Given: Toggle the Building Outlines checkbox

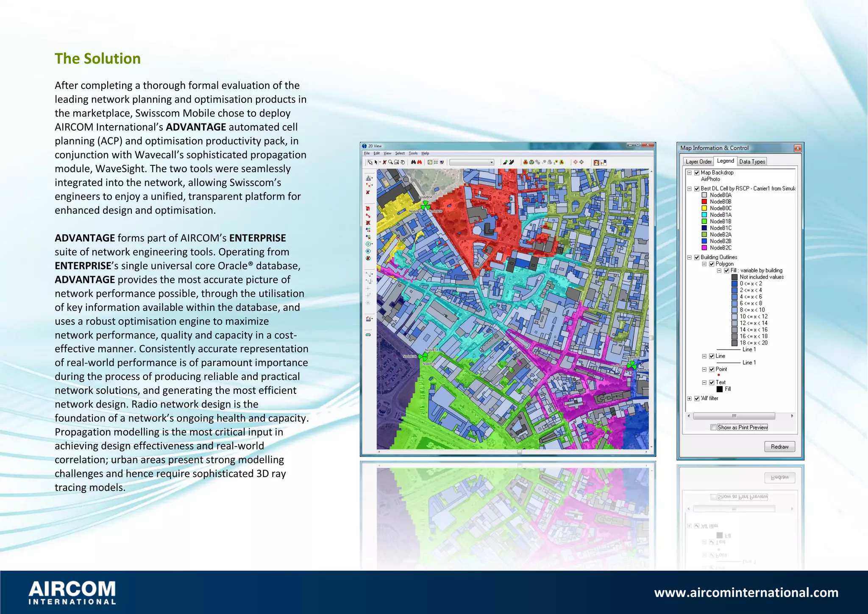Looking at the screenshot, I should point(697,257).
